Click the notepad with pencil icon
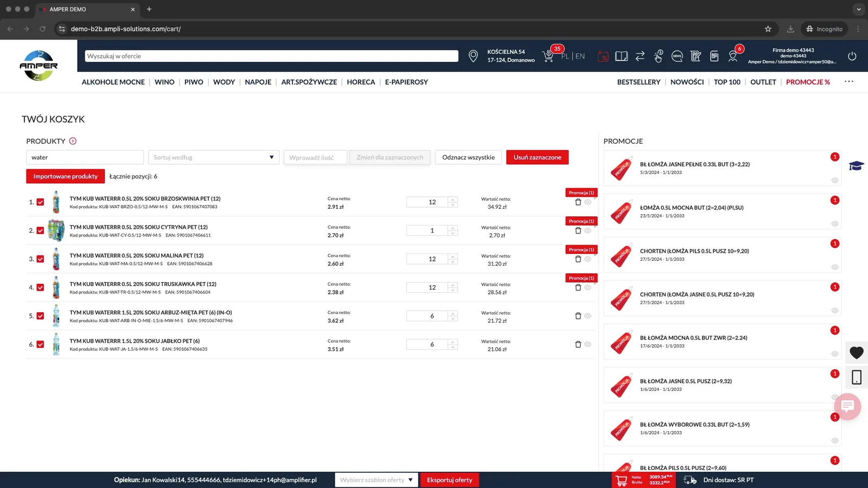Screen dimensions: 868x488 tap(696, 56)
